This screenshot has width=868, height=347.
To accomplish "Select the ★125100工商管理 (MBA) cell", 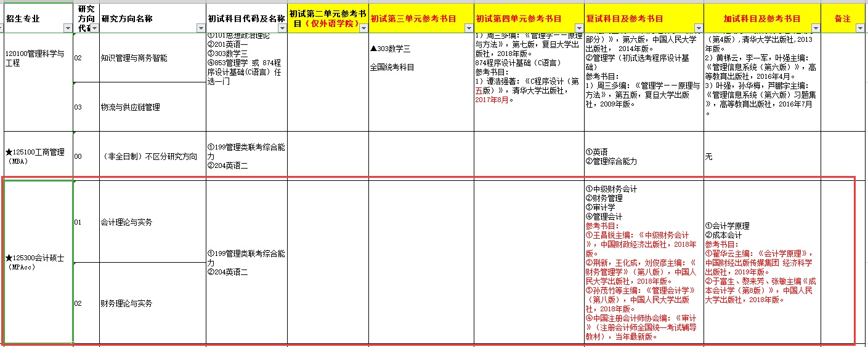I will pyautogui.click(x=38, y=156).
